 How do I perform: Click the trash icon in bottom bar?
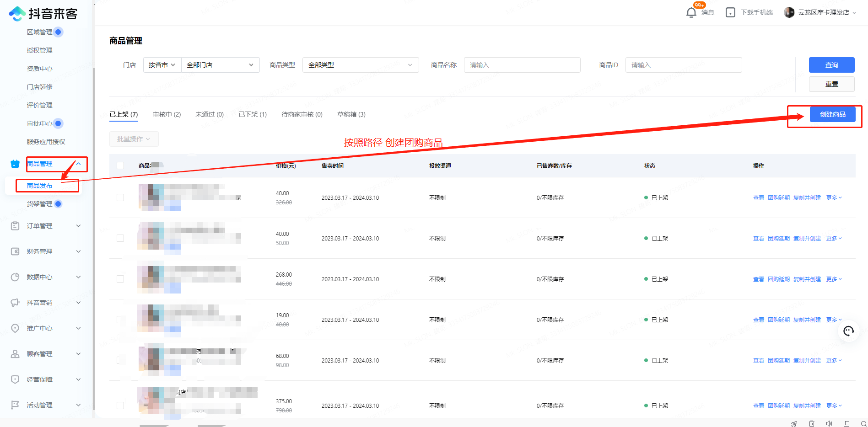811,423
